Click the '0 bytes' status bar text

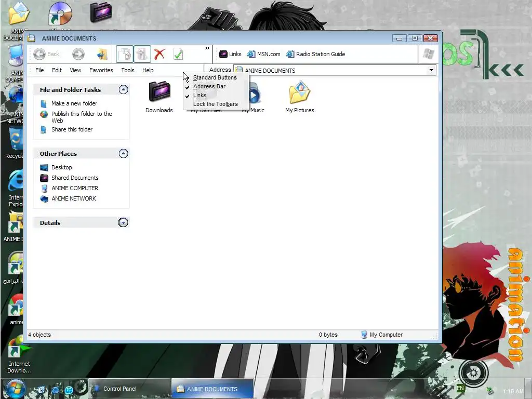click(x=328, y=335)
